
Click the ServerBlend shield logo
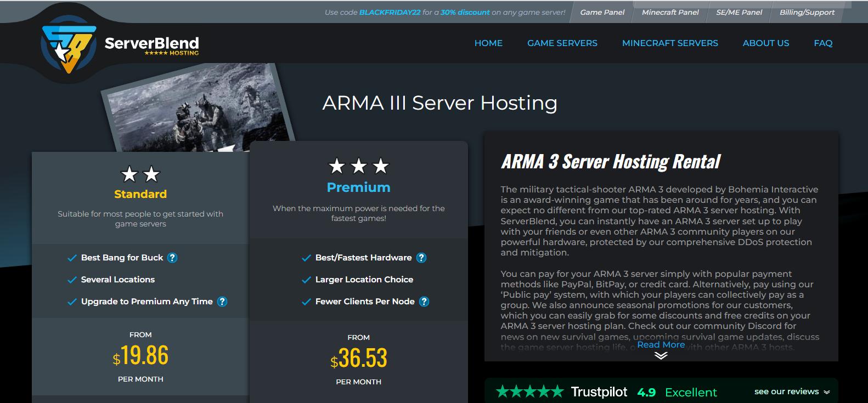pos(69,45)
